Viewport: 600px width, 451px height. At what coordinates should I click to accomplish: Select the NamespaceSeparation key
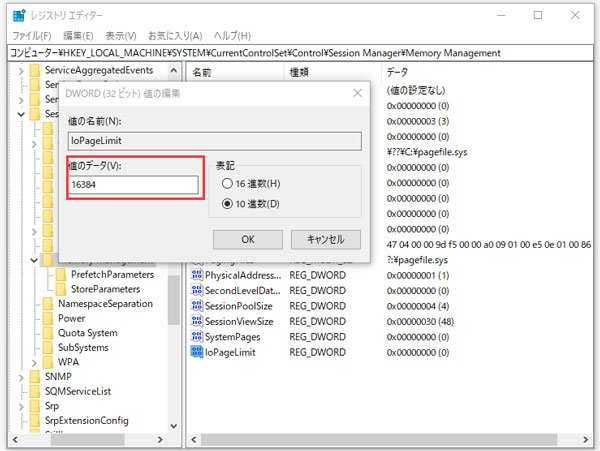(x=105, y=304)
